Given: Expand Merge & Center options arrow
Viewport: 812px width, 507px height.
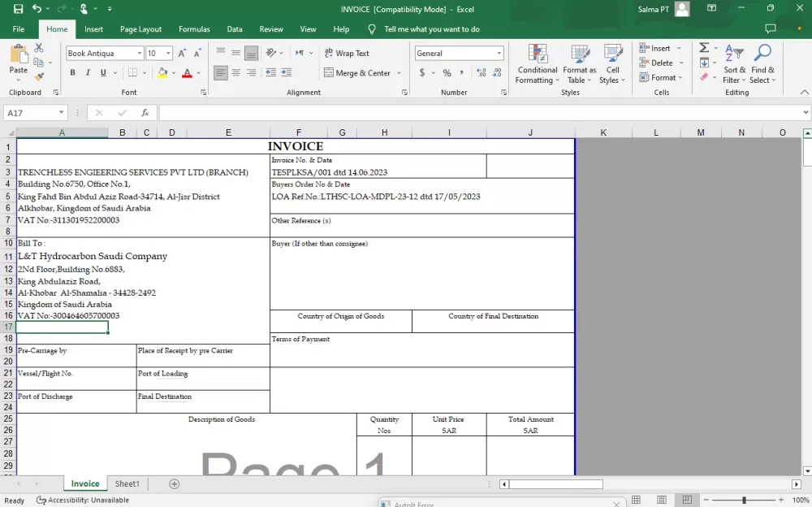Looking at the screenshot, I should tap(399, 73).
